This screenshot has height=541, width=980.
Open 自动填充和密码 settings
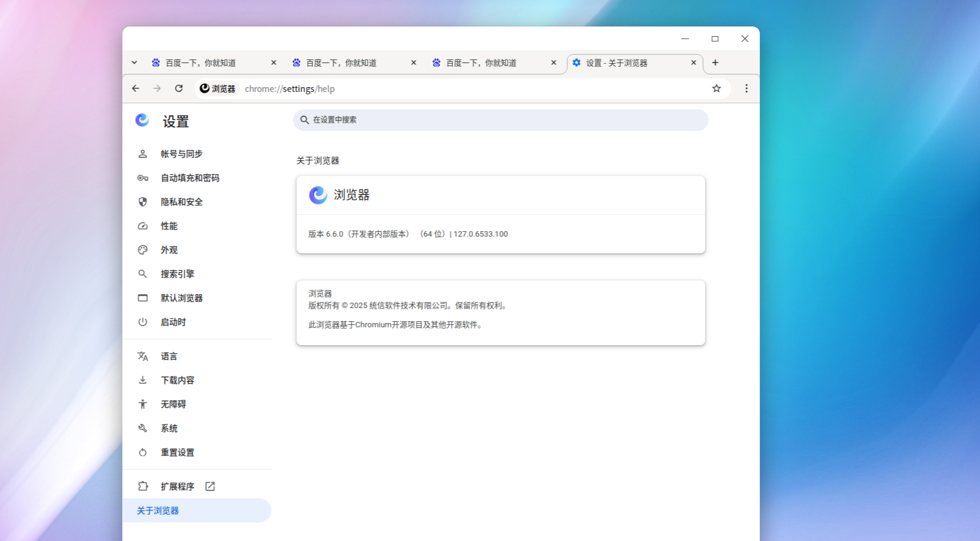[197, 178]
